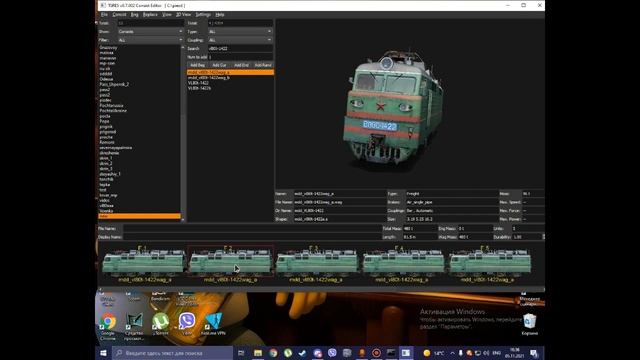Viewport: 640px width, 360px height.
Task: Select Vovnka consist entry
Action: click(106, 211)
